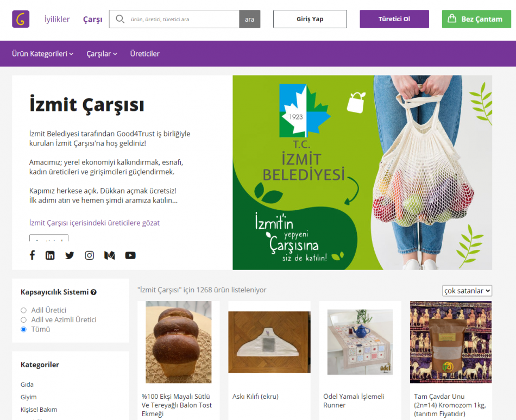Go to the Üreticiler menu item
The width and height of the screenshot is (516, 420).
(145, 54)
